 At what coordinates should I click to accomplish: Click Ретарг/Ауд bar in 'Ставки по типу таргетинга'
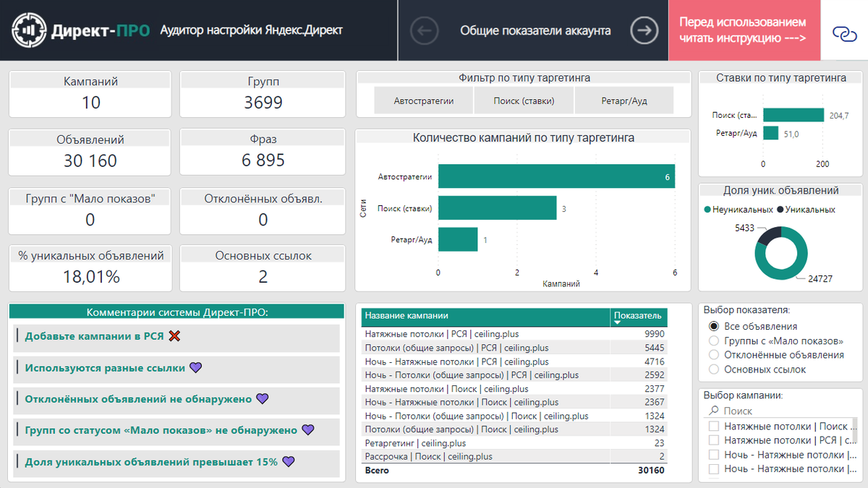pos(770,133)
